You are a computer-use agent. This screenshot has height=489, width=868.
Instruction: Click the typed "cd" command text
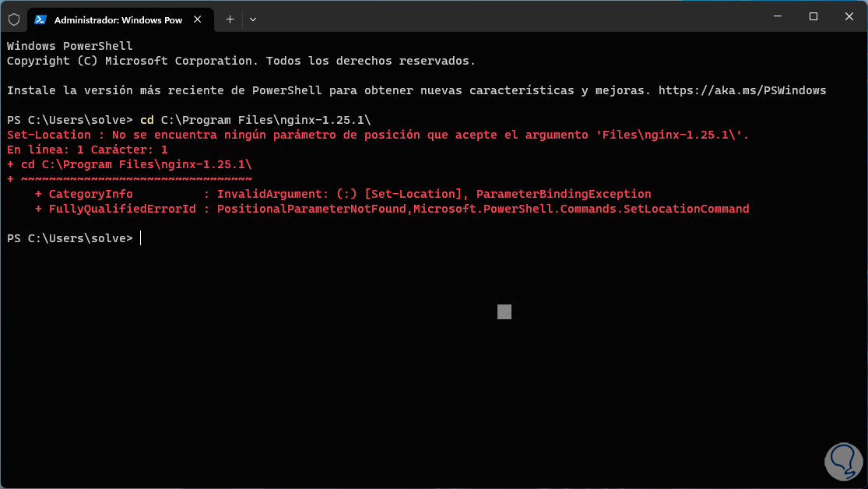146,120
